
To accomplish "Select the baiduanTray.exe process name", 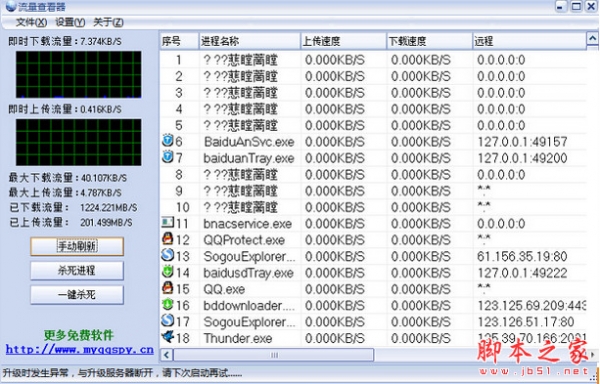I will tap(249, 158).
